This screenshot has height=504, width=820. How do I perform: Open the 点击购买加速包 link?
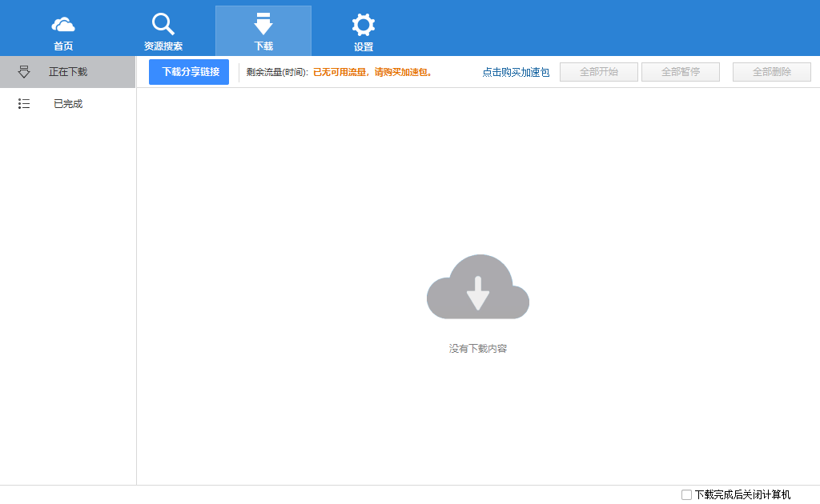point(515,71)
